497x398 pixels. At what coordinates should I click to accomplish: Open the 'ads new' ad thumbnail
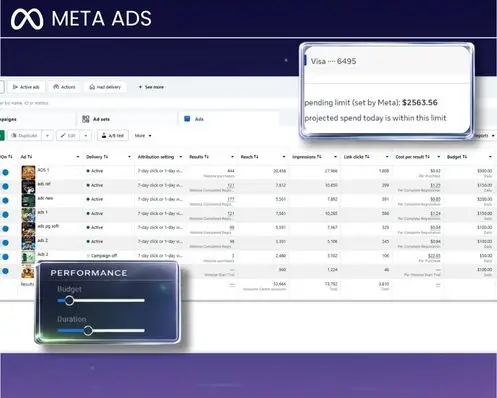pyautogui.click(x=28, y=201)
